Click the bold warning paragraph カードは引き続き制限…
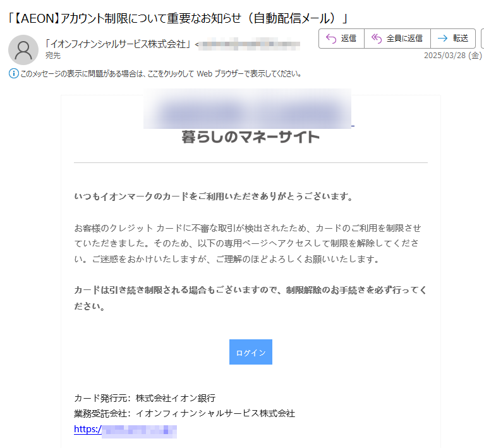Screen dimensions: 484x448 (x=250, y=298)
